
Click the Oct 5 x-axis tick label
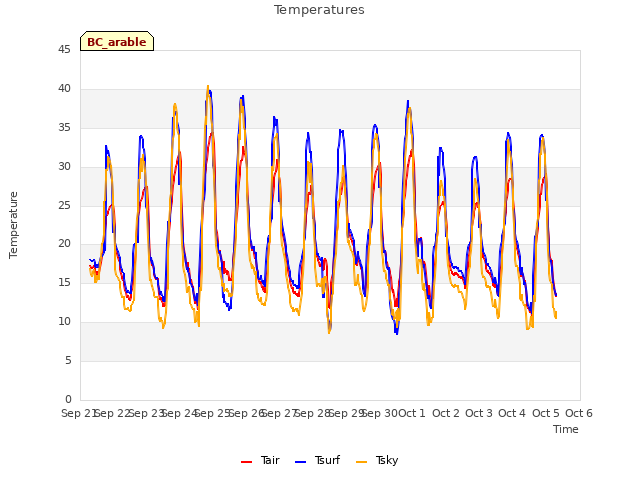click(x=546, y=413)
